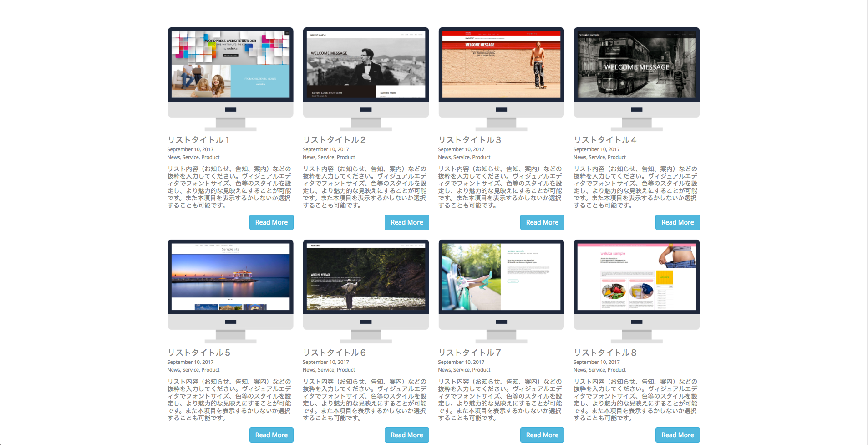868x445 pixels.
Task: Click the title リストタイトル３
Action: [x=470, y=140]
